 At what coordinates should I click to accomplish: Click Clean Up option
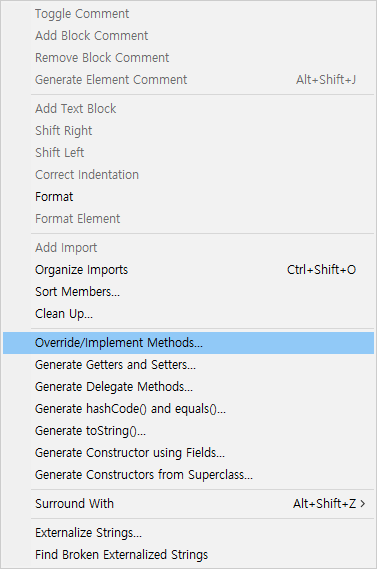tap(188, 314)
